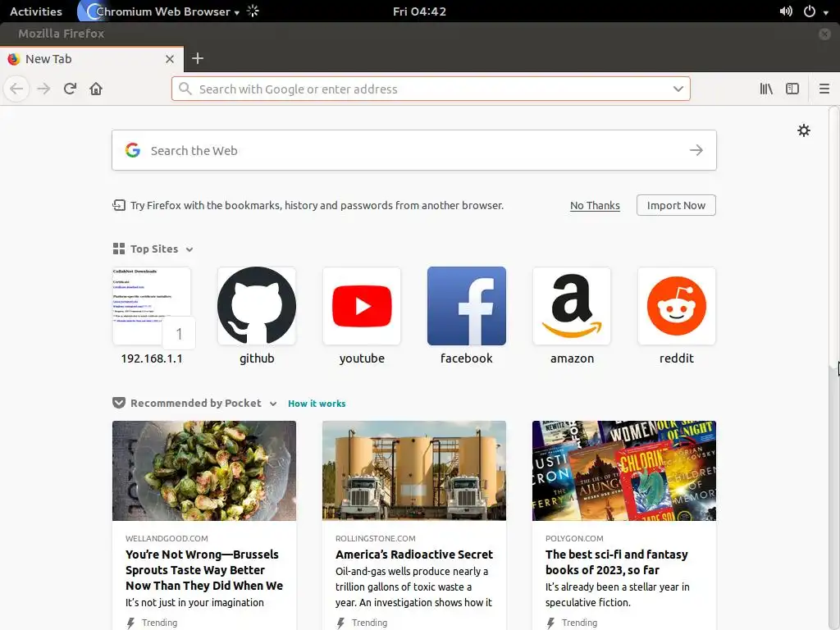Screen dimensions: 840x630
Task: Click the forward navigation arrow
Action: tap(43, 89)
